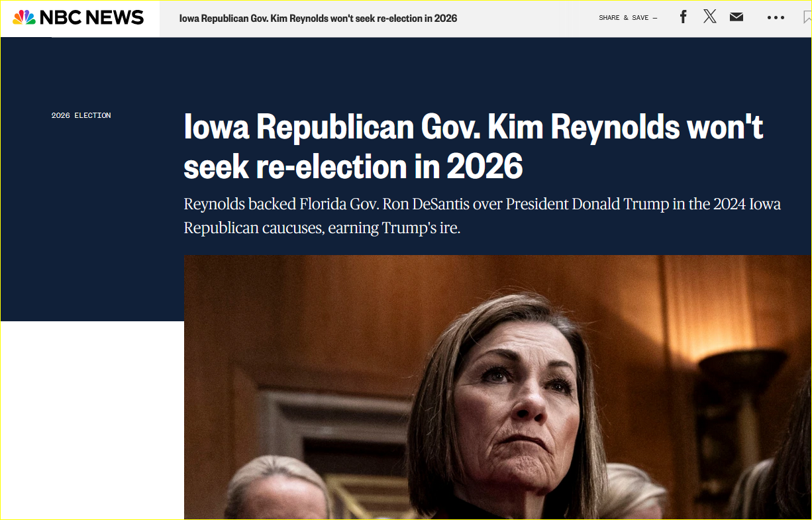Click the NBC peacock logo
812x520 pixels.
(25, 18)
